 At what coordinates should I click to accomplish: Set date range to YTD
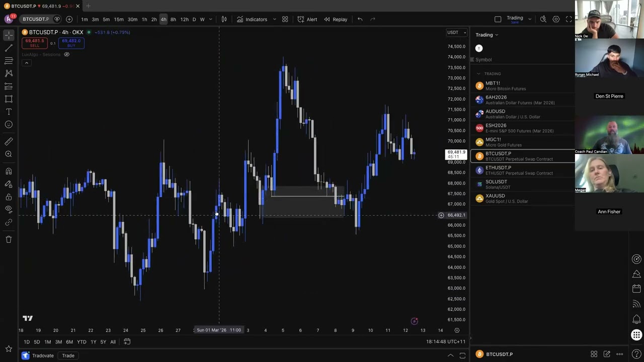pos(82,342)
